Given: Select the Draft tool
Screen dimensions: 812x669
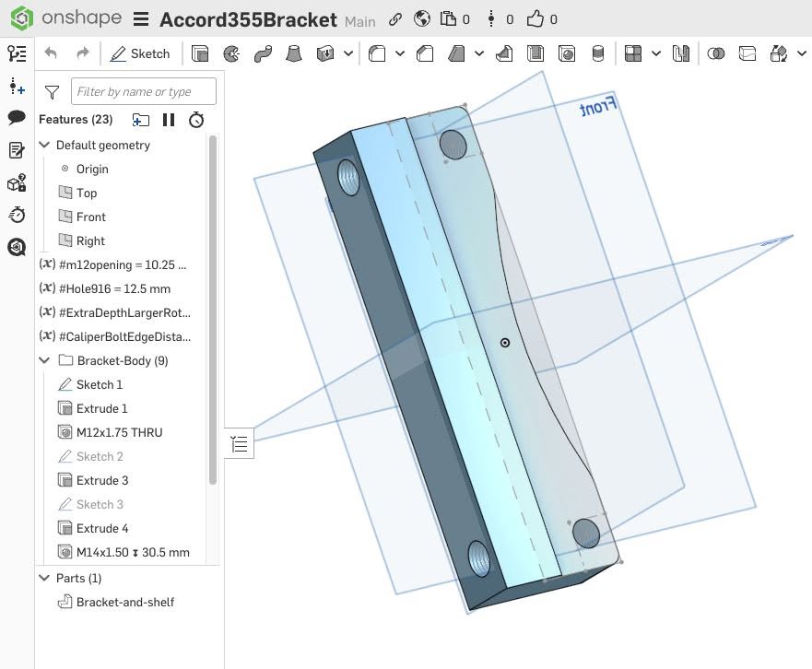Looking at the screenshot, I should click(x=455, y=53).
